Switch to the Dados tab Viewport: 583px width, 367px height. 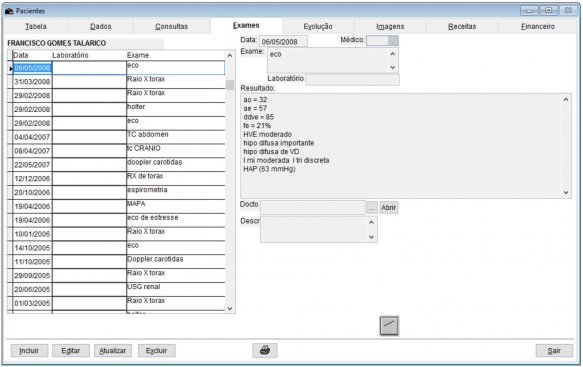pos(100,26)
